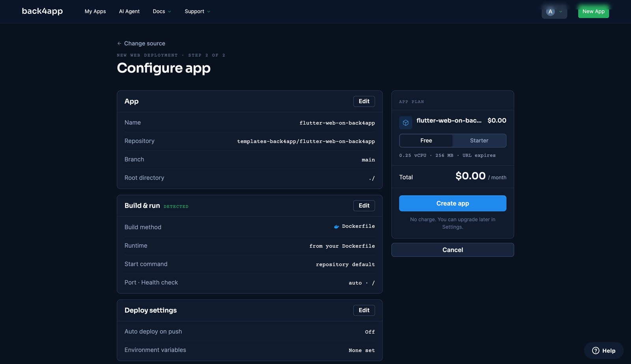Click the user avatar A

pyautogui.click(x=550, y=11)
